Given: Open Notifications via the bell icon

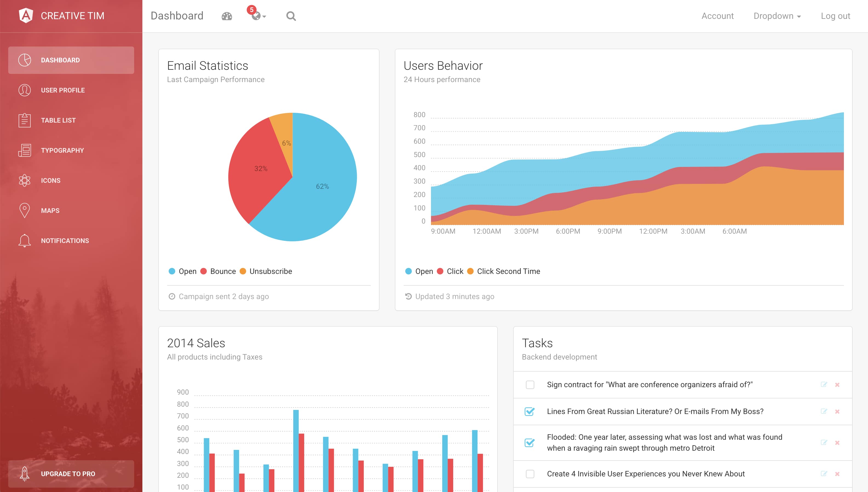Looking at the screenshot, I should 24,240.
